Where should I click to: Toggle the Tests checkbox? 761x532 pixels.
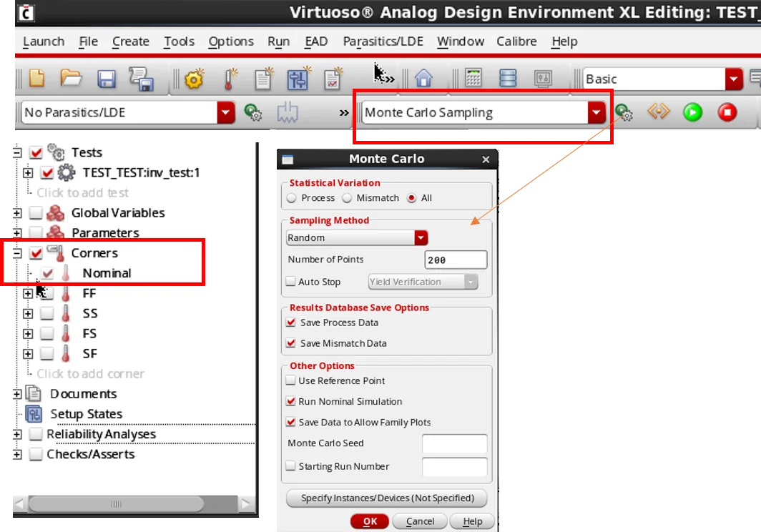[x=36, y=152]
